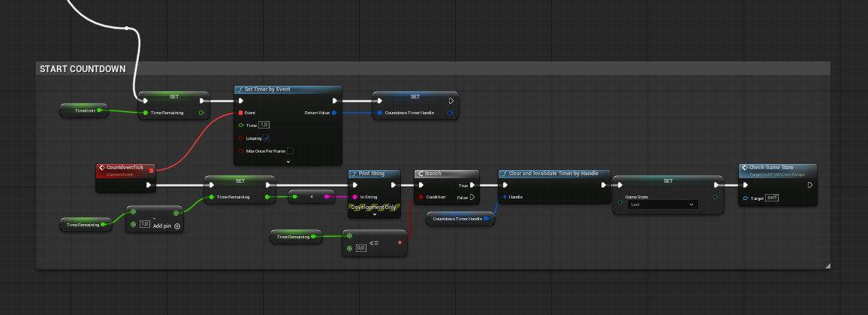Click the Add pin plus icon on subtract node
Screen dimensions: 868x315
tap(176, 226)
